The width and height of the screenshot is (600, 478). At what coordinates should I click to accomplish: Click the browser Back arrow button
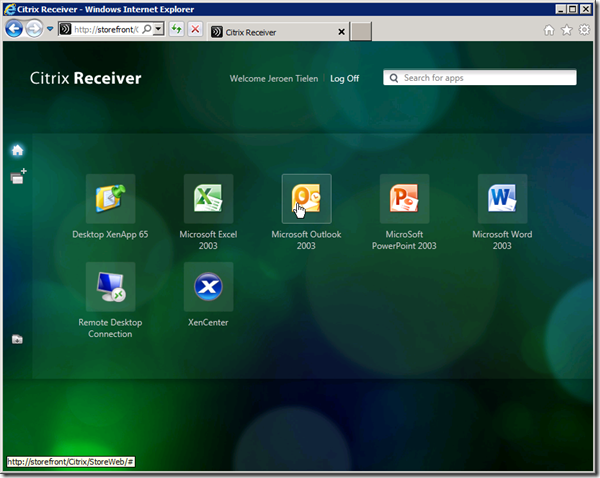click(14, 29)
